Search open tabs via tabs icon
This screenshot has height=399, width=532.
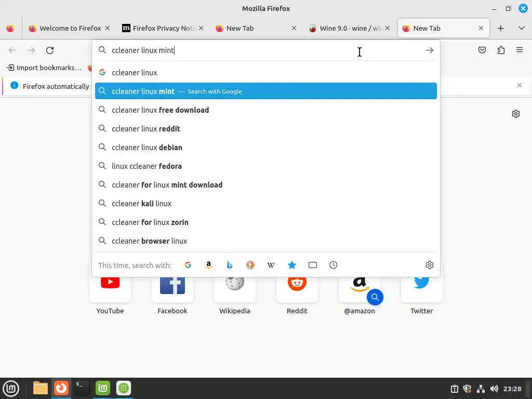point(312,265)
